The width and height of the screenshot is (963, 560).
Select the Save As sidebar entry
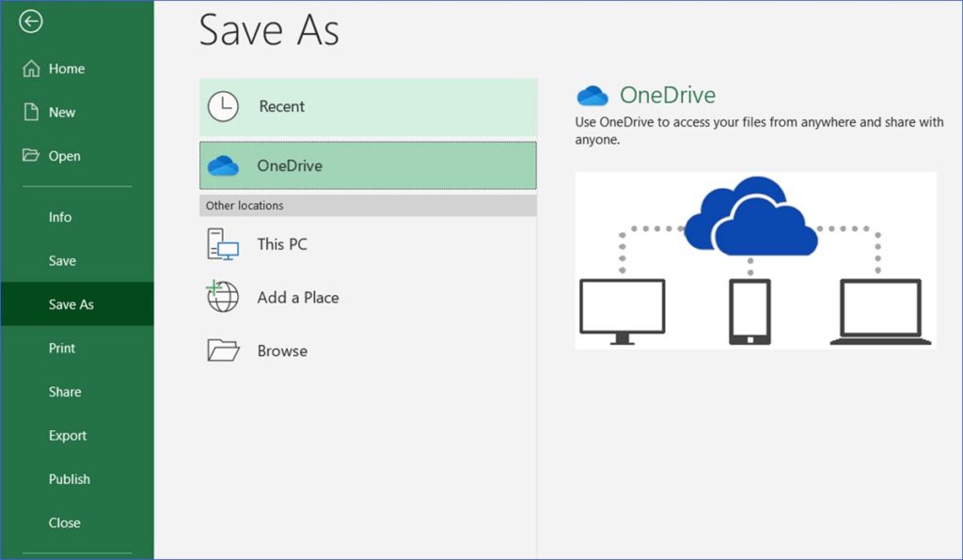click(71, 304)
